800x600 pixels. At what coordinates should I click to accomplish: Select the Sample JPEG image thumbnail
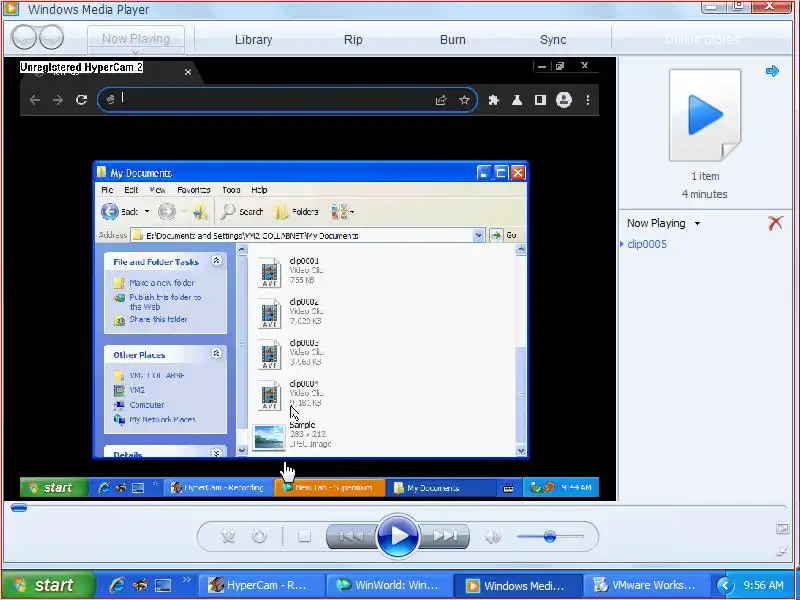click(x=269, y=437)
